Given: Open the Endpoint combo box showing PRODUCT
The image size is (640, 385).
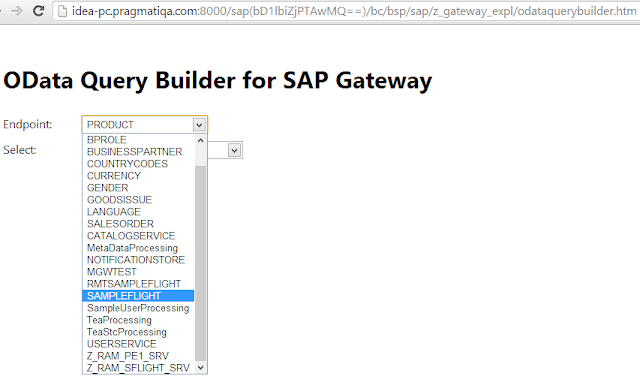Looking at the screenshot, I should coord(144,125).
